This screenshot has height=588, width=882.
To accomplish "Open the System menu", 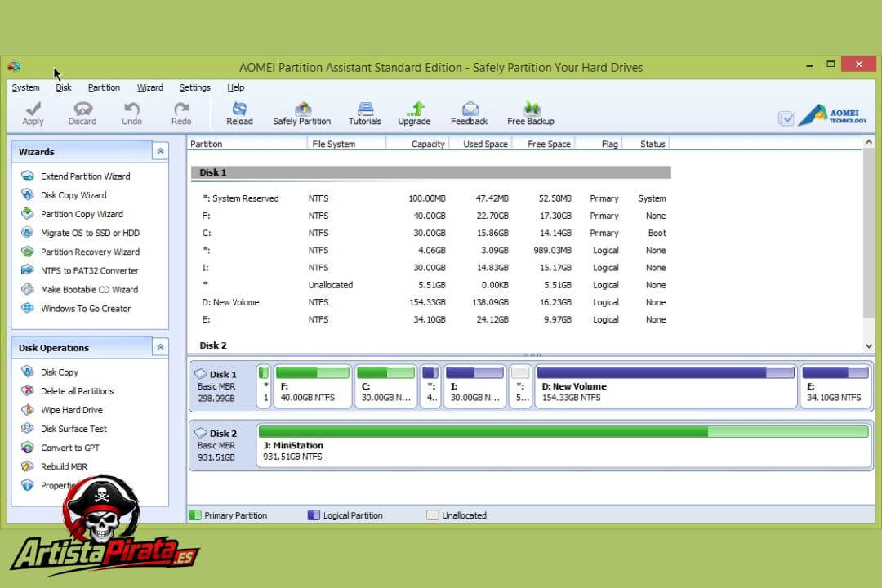I will 25,87.
